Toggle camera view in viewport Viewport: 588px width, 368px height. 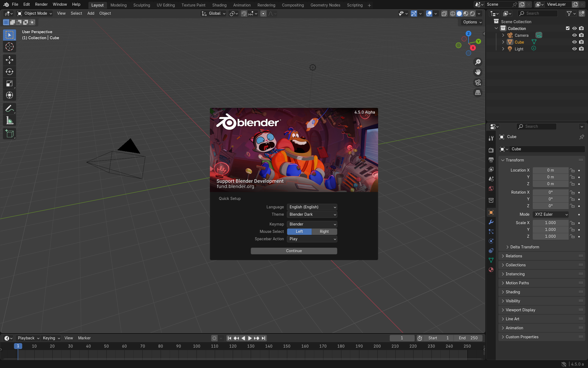478,82
